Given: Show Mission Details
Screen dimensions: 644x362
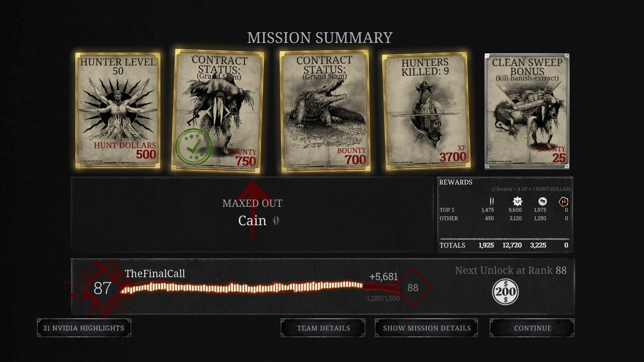Looking at the screenshot, I should (426, 328).
